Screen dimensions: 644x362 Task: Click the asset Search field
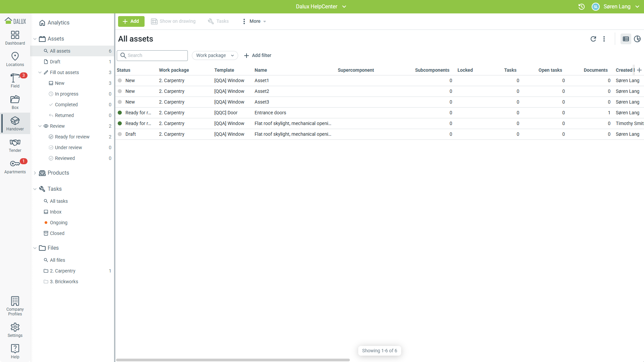[x=152, y=55]
